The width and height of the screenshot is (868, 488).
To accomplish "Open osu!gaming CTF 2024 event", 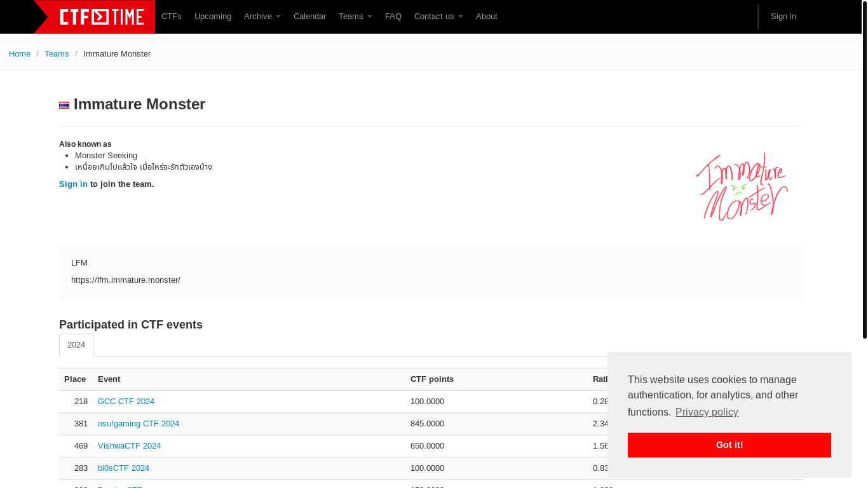I will [x=139, y=424].
